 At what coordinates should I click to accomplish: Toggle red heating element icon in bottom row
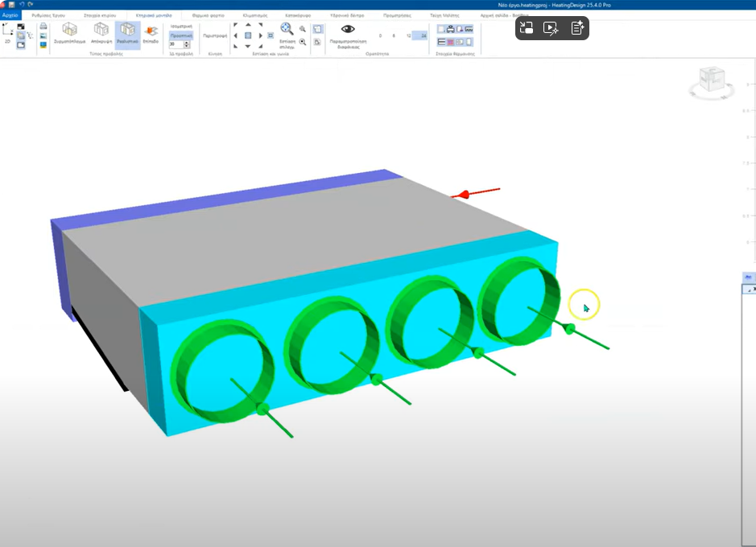pyautogui.click(x=450, y=43)
